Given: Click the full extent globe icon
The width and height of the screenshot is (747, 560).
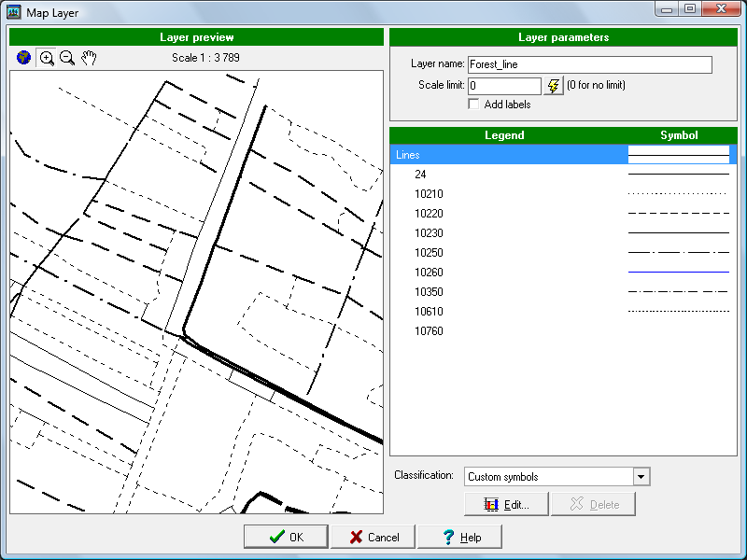Looking at the screenshot, I should coord(24,58).
